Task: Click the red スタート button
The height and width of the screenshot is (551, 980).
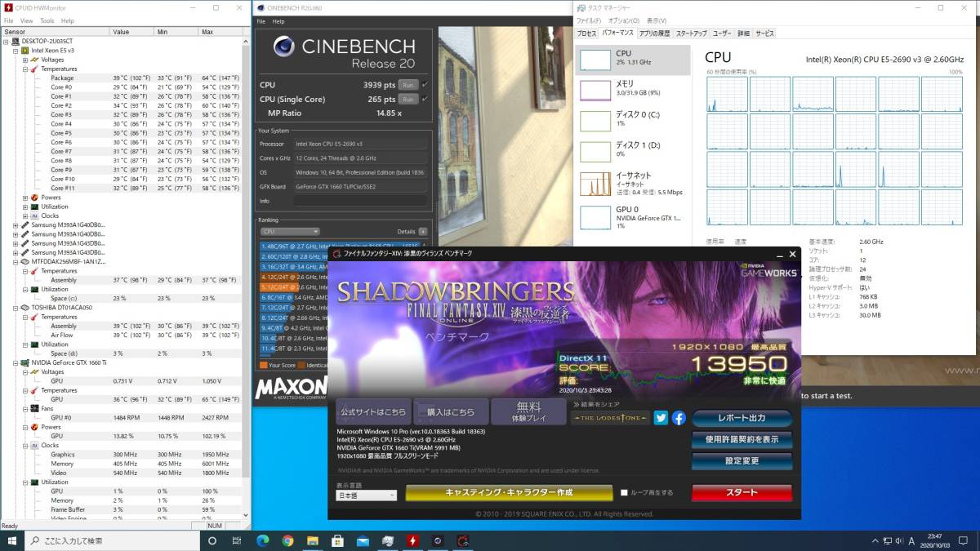Action: pos(742,492)
